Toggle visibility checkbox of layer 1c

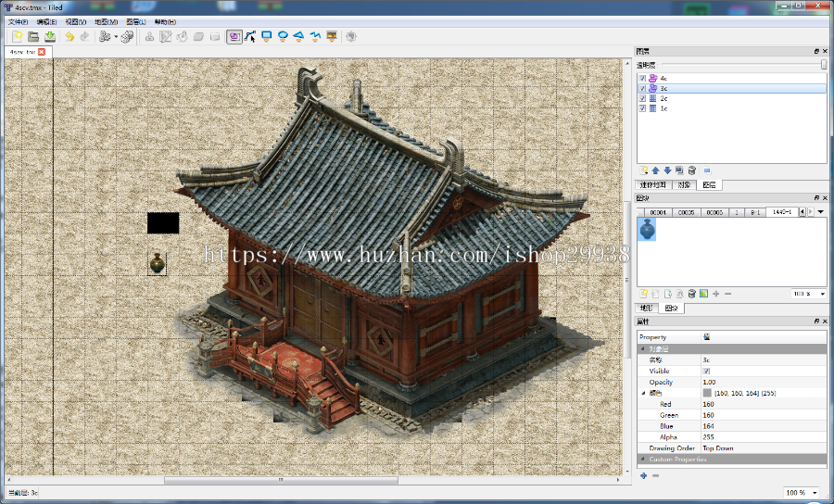coord(642,108)
